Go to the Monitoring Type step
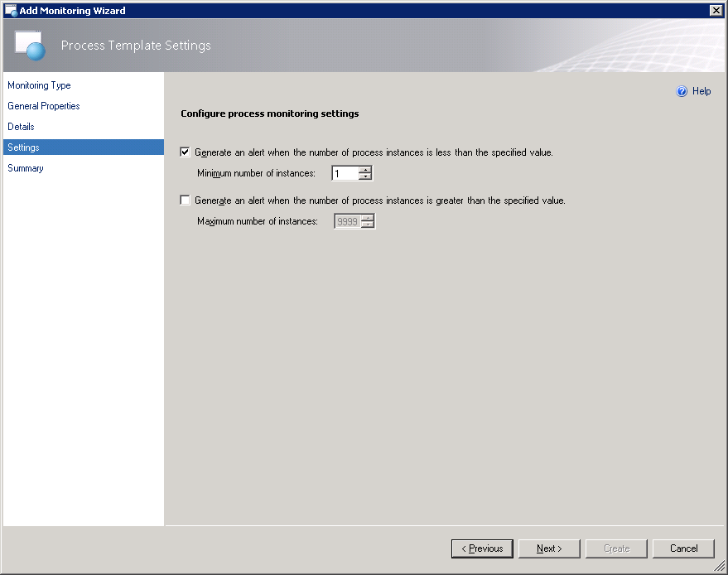Screen dimensions: 728x575 (39, 85)
